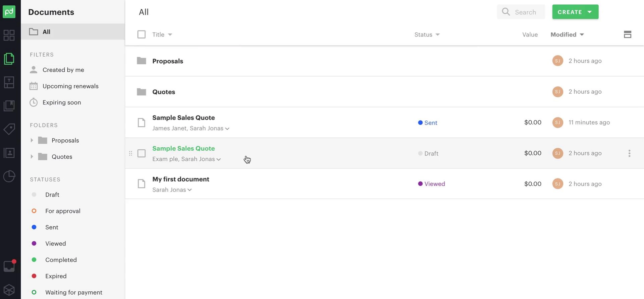This screenshot has width=644, height=299.
Task: Expand recipients James Janet, Sarah Jonas
Action: pyautogui.click(x=227, y=129)
